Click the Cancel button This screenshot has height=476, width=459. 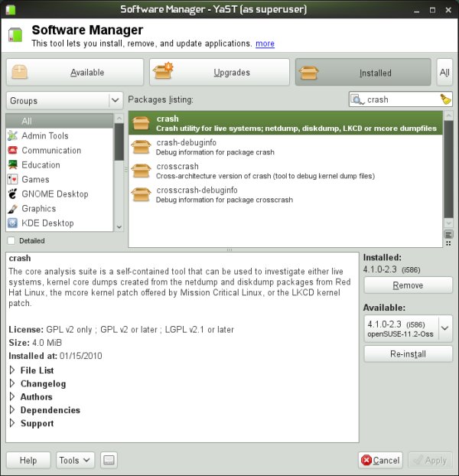[380, 460]
